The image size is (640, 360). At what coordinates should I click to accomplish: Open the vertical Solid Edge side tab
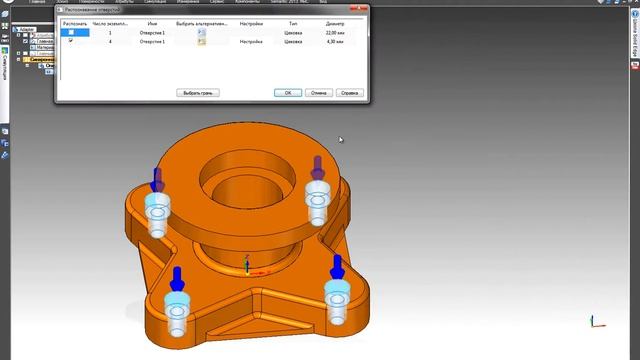pos(635,38)
